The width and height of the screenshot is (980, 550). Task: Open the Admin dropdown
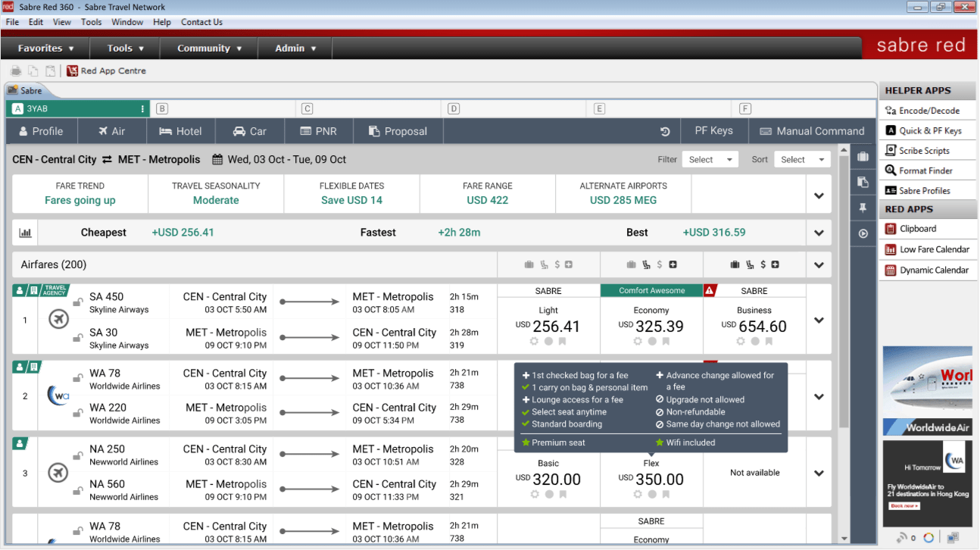pos(295,48)
